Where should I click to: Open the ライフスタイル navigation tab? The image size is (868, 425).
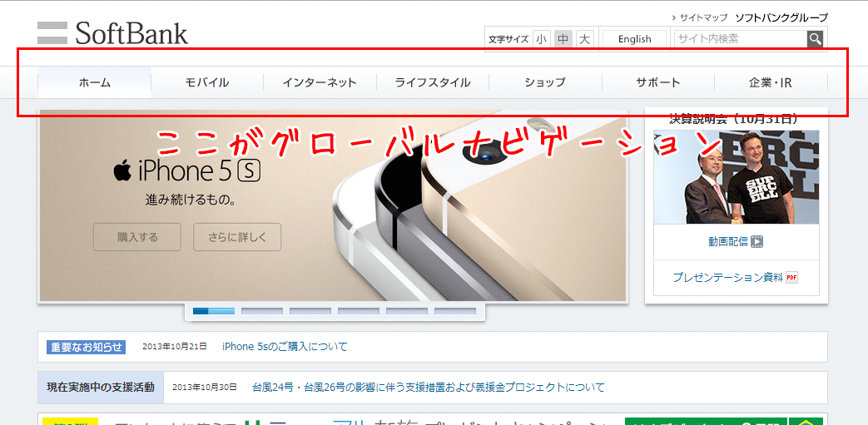pos(433,82)
